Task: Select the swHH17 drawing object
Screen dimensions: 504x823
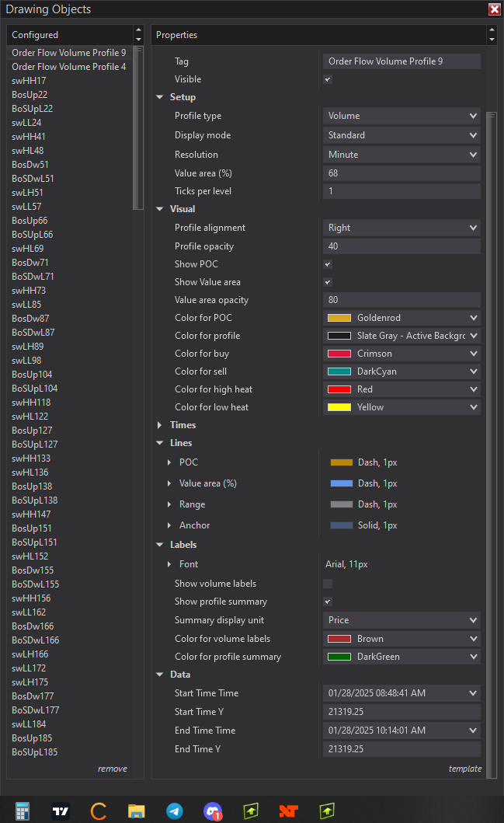Action: (30, 81)
